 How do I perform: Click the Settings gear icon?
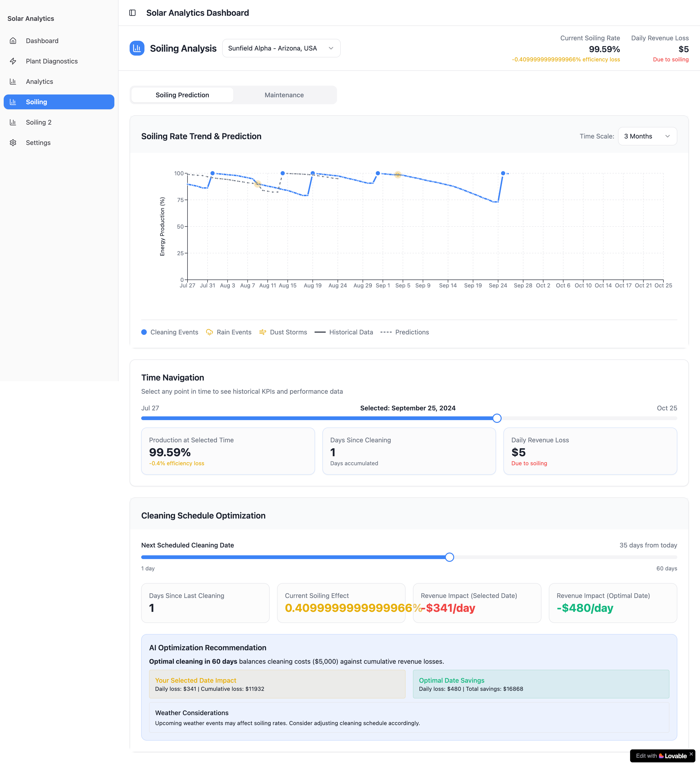pyautogui.click(x=13, y=143)
